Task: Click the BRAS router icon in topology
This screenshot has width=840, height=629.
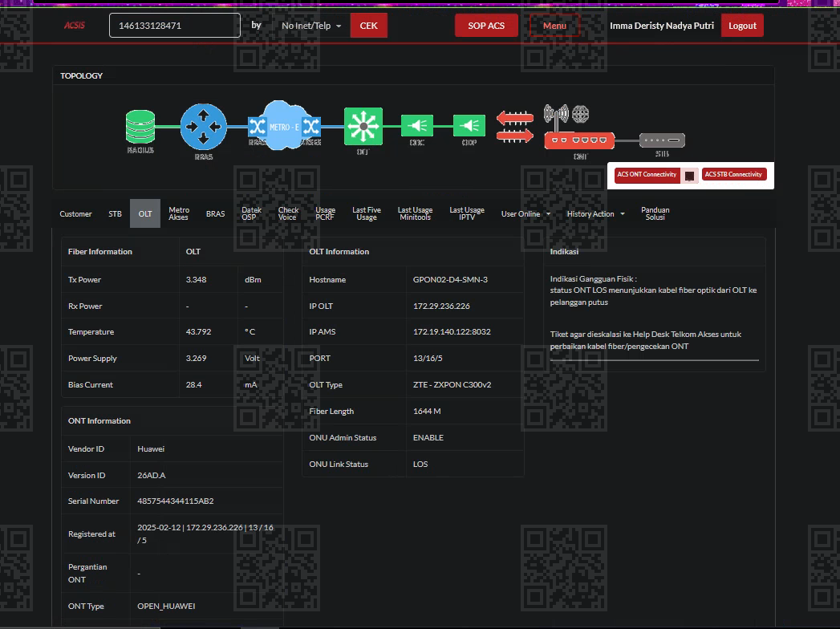Action: coord(204,127)
